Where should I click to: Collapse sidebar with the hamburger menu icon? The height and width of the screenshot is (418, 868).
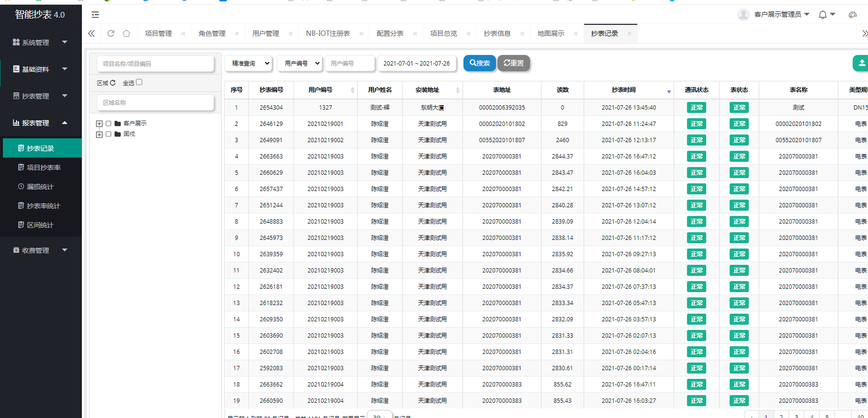point(95,15)
